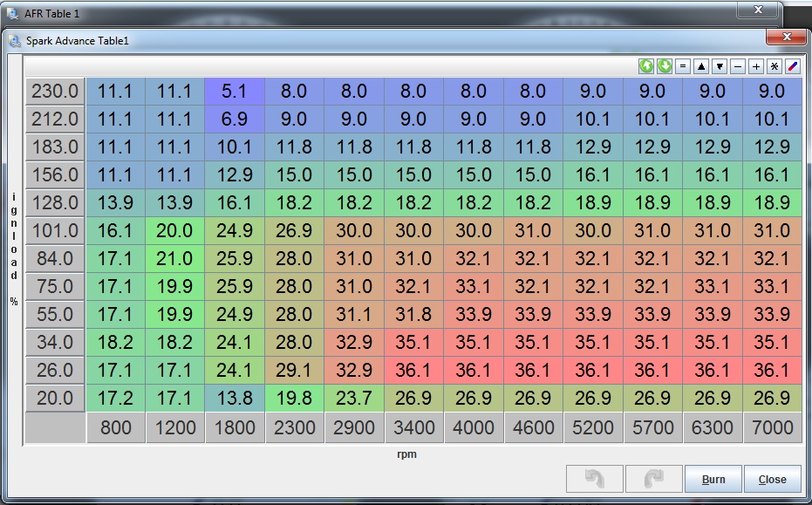Click the red-blue interpolate icon
The height and width of the screenshot is (505, 812).
[793, 66]
